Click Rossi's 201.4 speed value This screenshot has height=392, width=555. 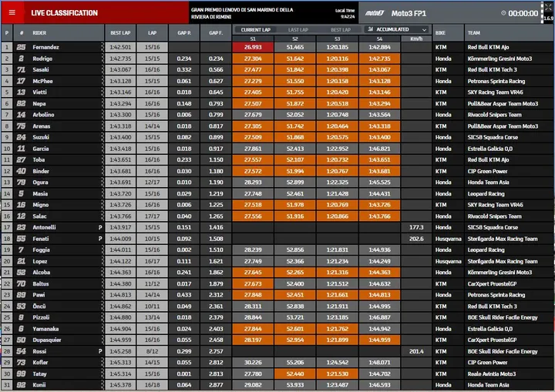click(x=416, y=351)
